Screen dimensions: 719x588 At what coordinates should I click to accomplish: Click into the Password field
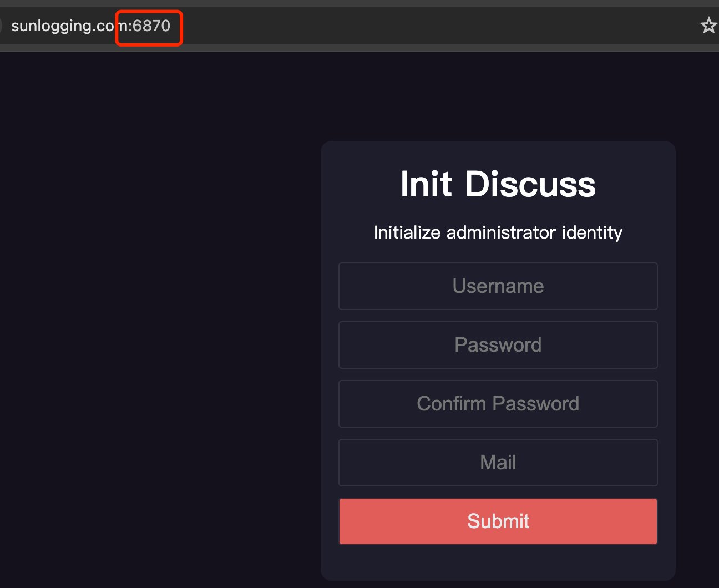point(498,345)
